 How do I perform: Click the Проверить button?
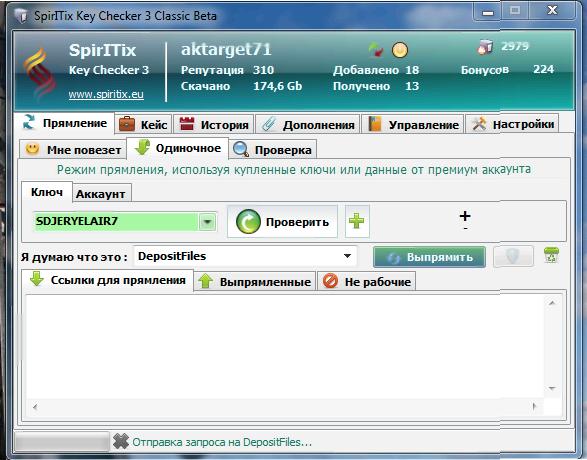(282, 222)
